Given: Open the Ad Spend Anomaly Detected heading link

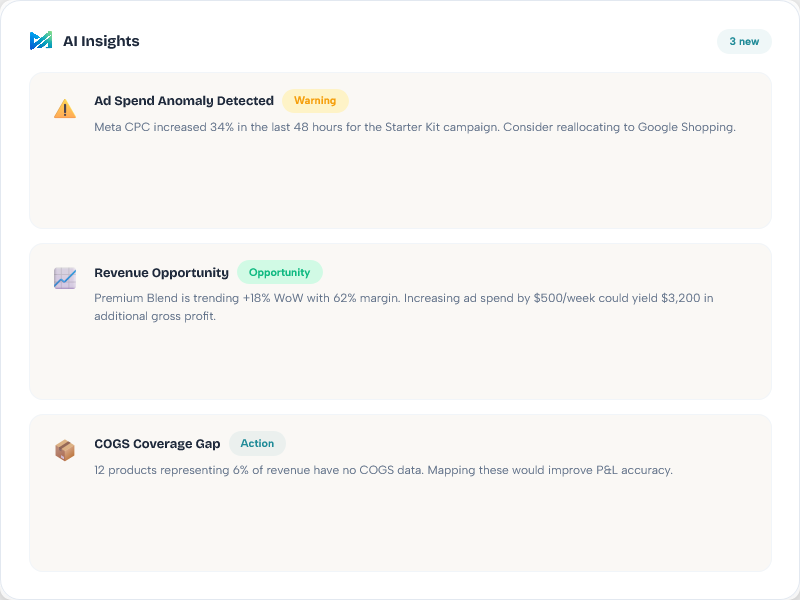Looking at the screenshot, I should pyautogui.click(x=183, y=101).
